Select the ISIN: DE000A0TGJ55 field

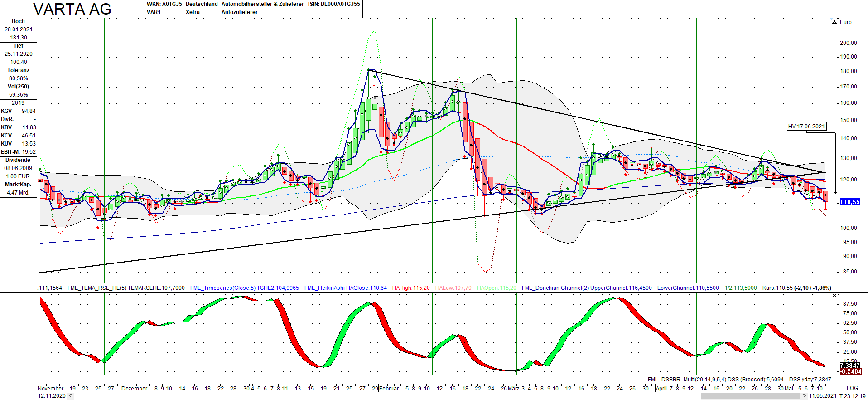tap(334, 4)
